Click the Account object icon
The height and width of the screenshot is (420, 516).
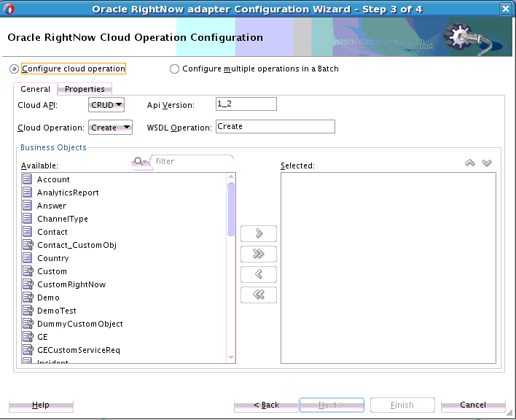click(x=27, y=179)
